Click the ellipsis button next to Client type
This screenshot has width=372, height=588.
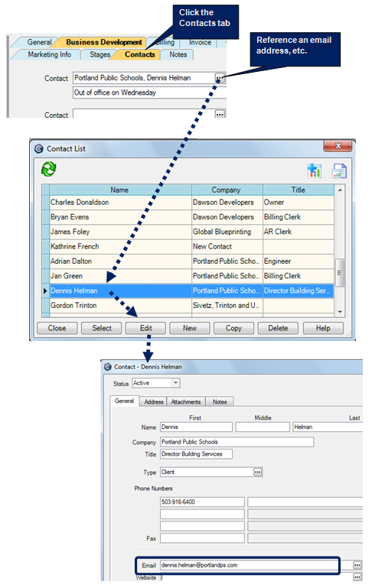pyautogui.click(x=257, y=472)
